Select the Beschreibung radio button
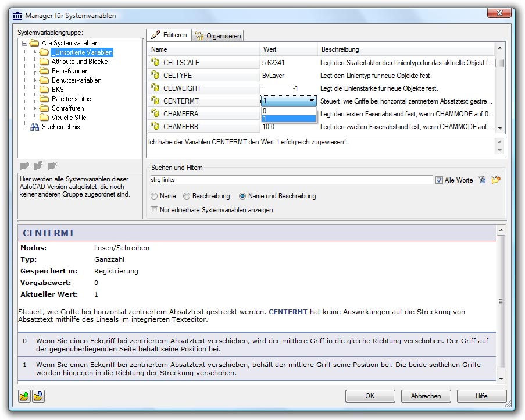This screenshot has height=420, width=525. (x=187, y=196)
